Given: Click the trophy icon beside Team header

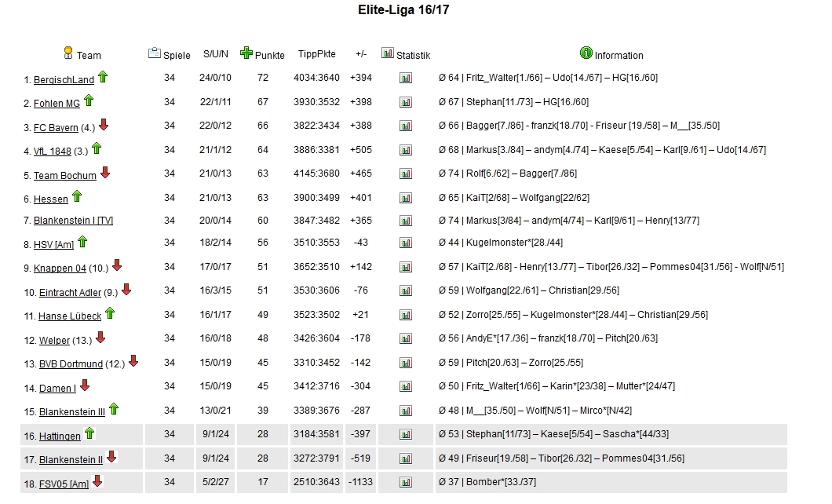Looking at the screenshot, I should tap(68, 53).
